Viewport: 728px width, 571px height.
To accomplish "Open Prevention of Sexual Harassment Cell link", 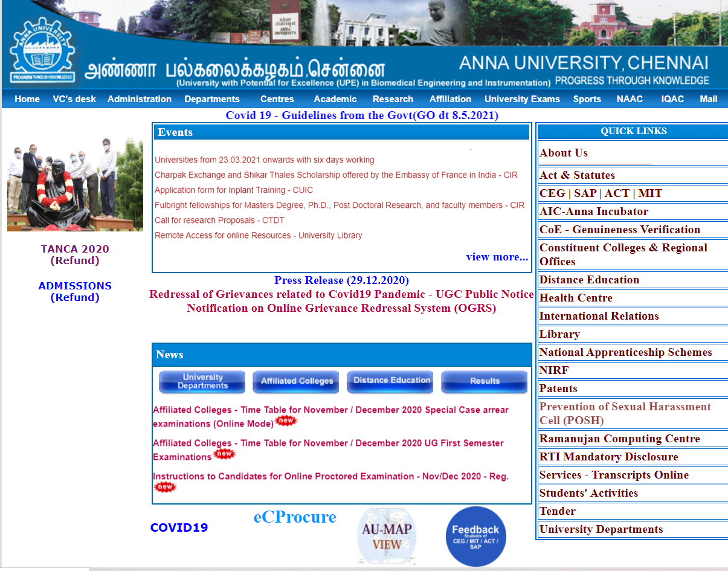I will [x=625, y=413].
